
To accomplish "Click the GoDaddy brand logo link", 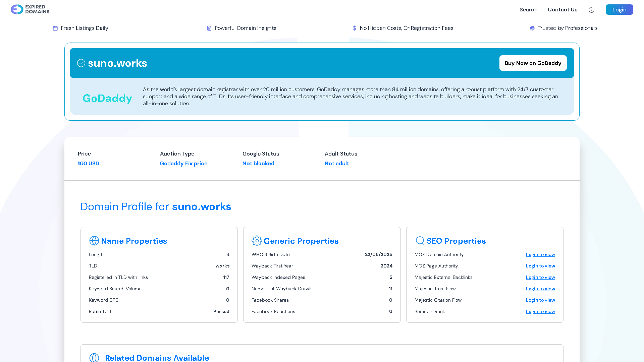I will pyautogui.click(x=107, y=98).
